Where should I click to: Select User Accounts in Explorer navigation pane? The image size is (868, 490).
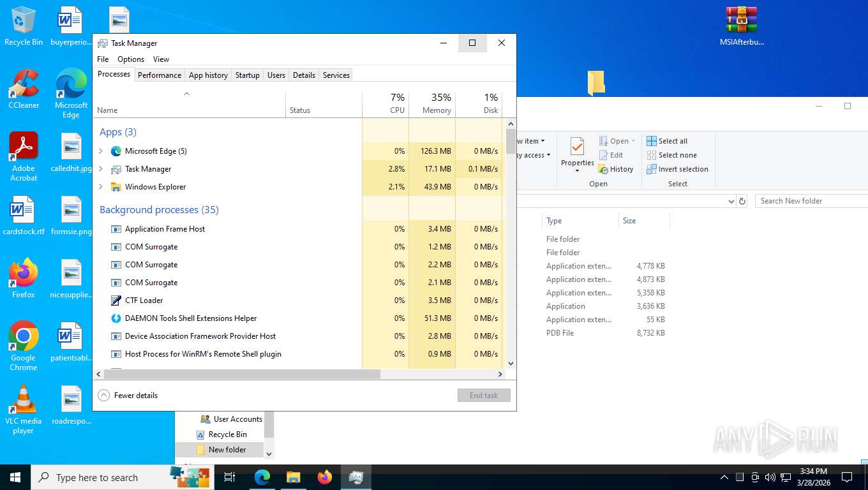coord(230,419)
